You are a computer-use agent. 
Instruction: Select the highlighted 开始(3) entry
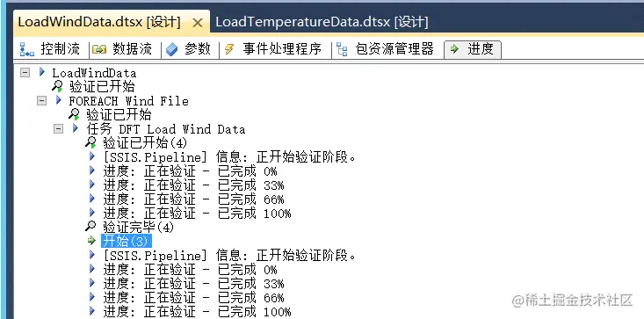[127, 241]
